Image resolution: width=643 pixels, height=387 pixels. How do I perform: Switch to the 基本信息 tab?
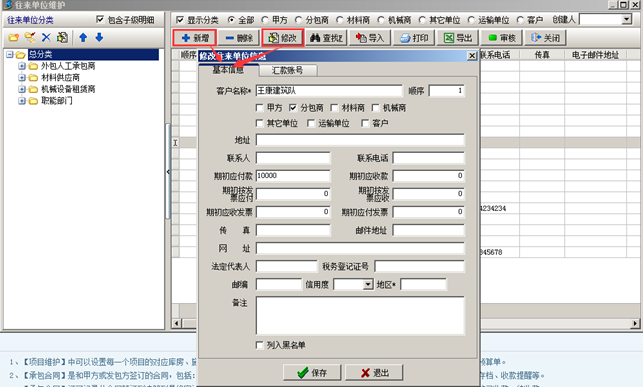(228, 70)
